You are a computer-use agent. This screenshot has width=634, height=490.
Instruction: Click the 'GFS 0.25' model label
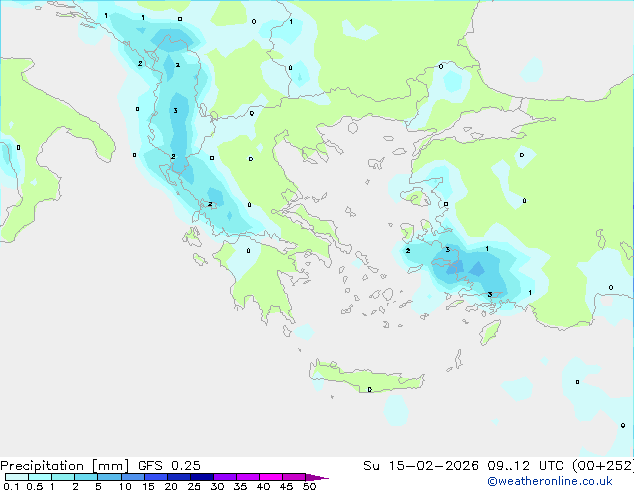(x=169, y=465)
